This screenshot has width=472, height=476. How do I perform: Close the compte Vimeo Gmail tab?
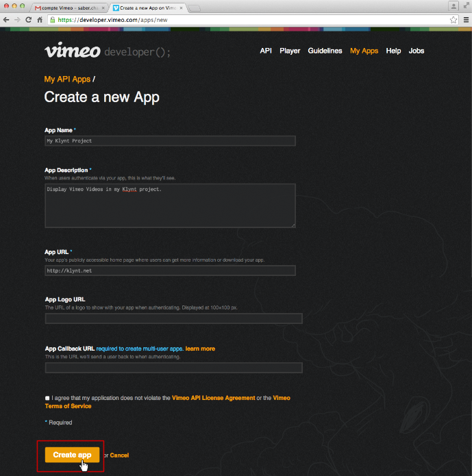tap(103, 8)
